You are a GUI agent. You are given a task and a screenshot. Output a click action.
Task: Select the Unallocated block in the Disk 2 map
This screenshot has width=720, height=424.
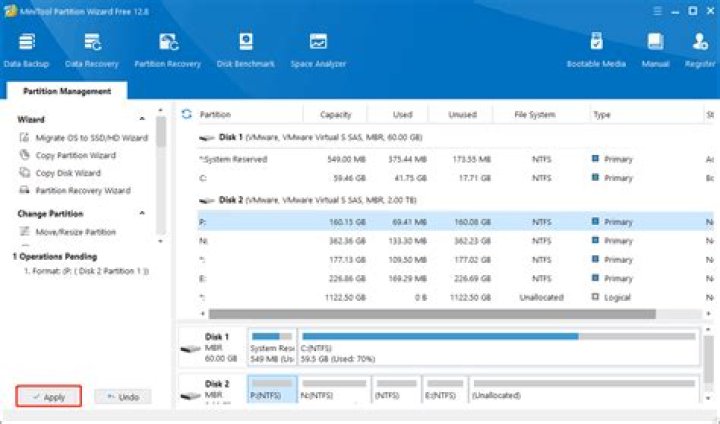point(584,389)
